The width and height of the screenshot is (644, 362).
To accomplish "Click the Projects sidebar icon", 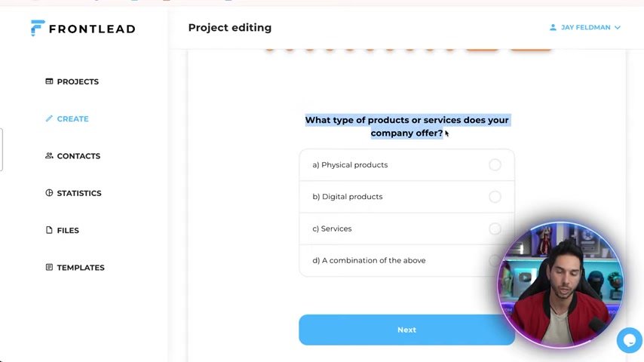I will pyautogui.click(x=49, y=81).
